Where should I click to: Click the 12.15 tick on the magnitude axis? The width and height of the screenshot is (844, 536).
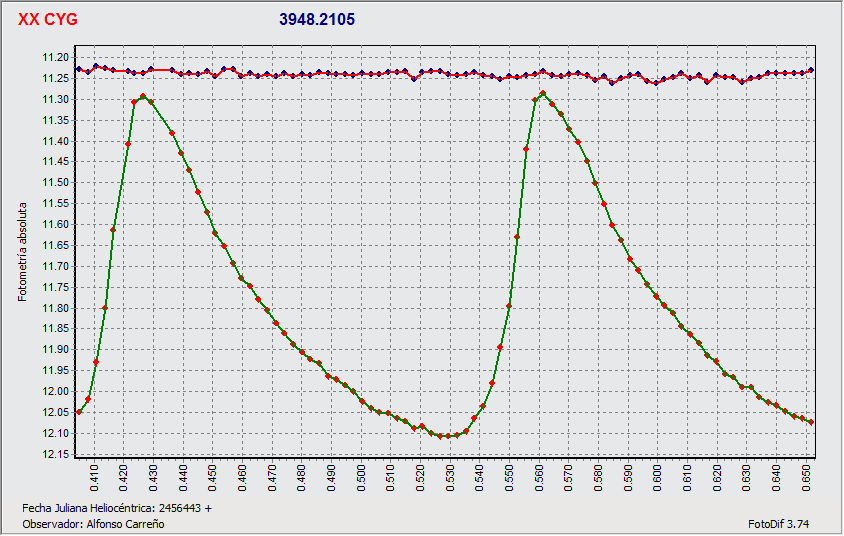pos(54,455)
